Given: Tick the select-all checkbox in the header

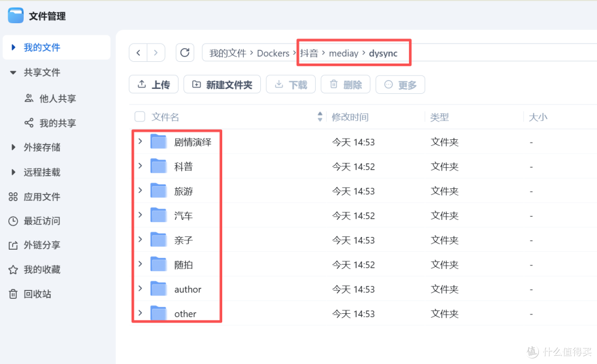Looking at the screenshot, I should coord(140,117).
